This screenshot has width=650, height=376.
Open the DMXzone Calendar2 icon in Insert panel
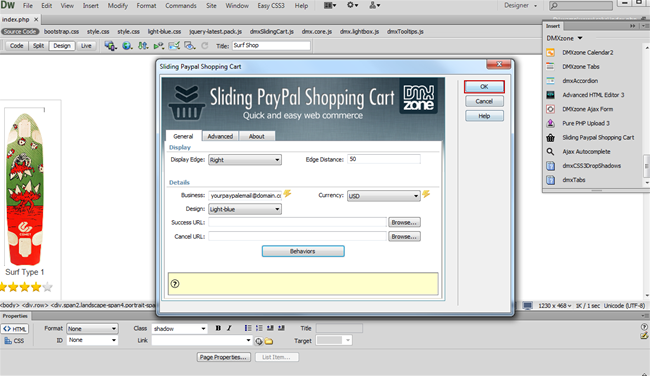coord(550,53)
